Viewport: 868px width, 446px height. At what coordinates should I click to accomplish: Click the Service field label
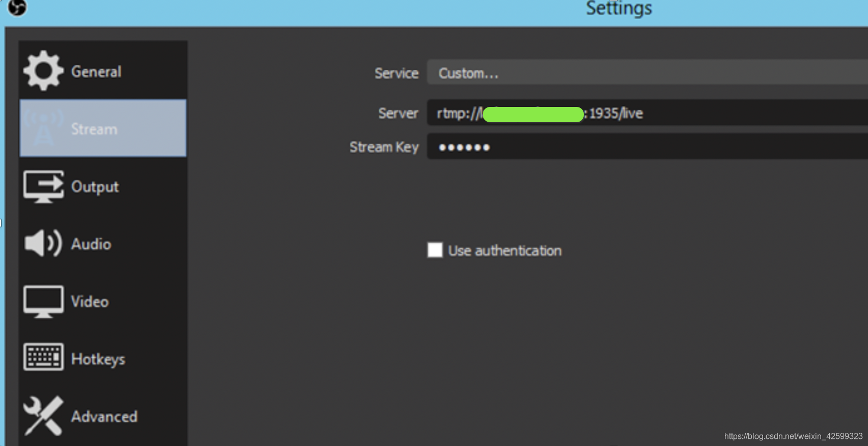pyautogui.click(x=396, y=73)
